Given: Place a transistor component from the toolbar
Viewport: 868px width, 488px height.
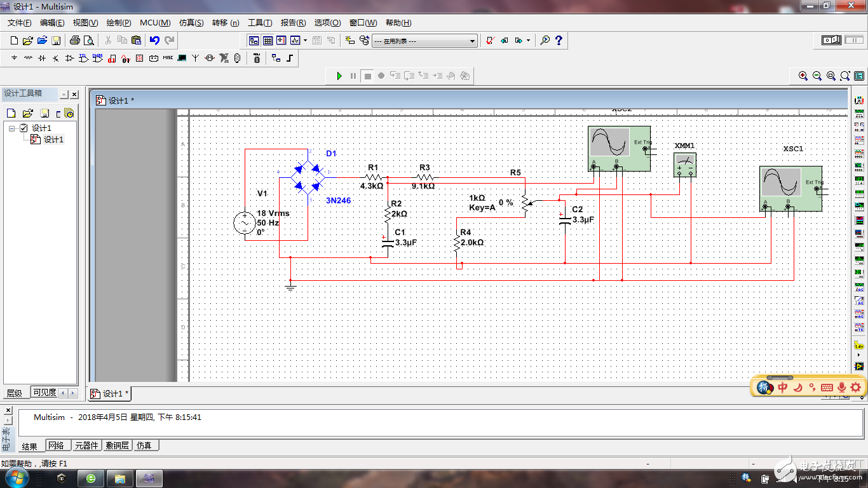Looking at the screenshot, I should (x=56, y=58).
